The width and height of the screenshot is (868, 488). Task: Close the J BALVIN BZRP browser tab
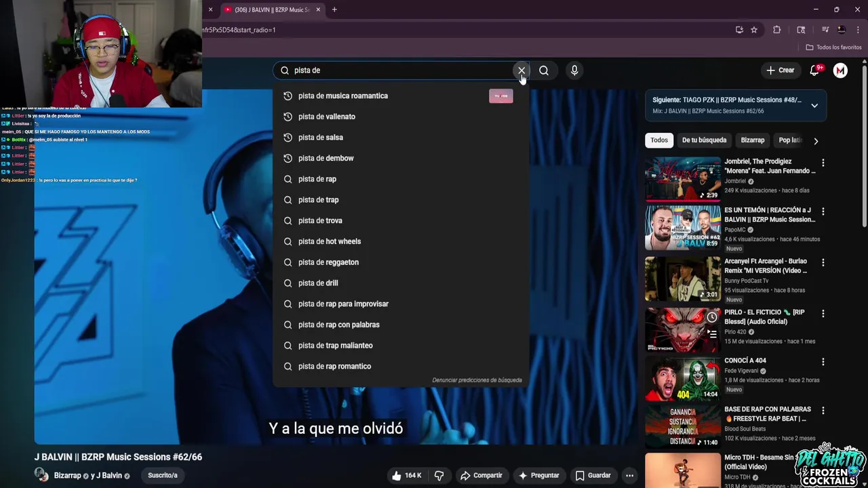pyautogui.click(x=318, y=9)
